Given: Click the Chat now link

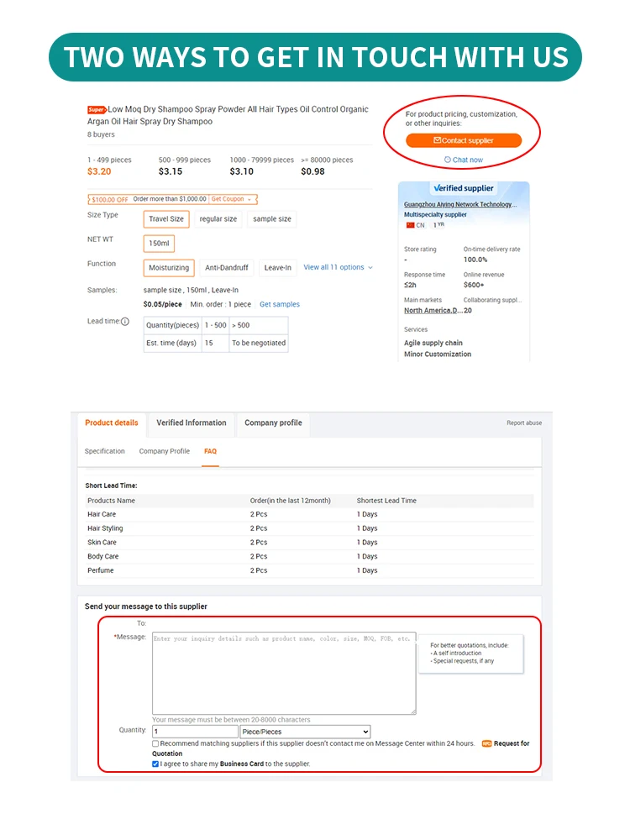Looking at the screenshot, I should coord(464,160).
